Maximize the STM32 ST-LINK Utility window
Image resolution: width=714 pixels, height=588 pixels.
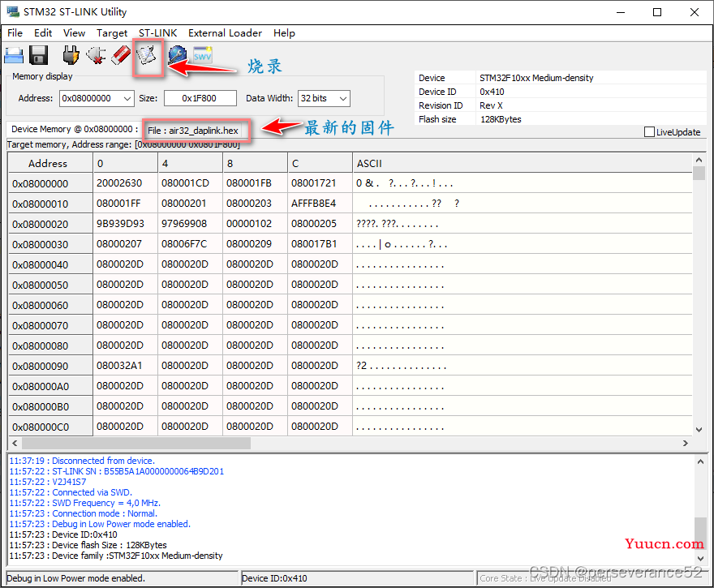coord(657,12)
